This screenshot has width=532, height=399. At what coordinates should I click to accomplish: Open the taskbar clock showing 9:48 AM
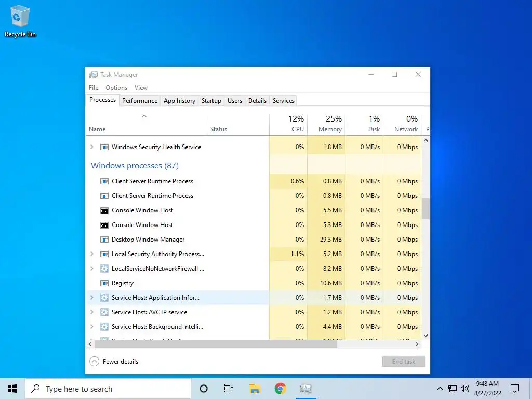click(x=487, y=389)
